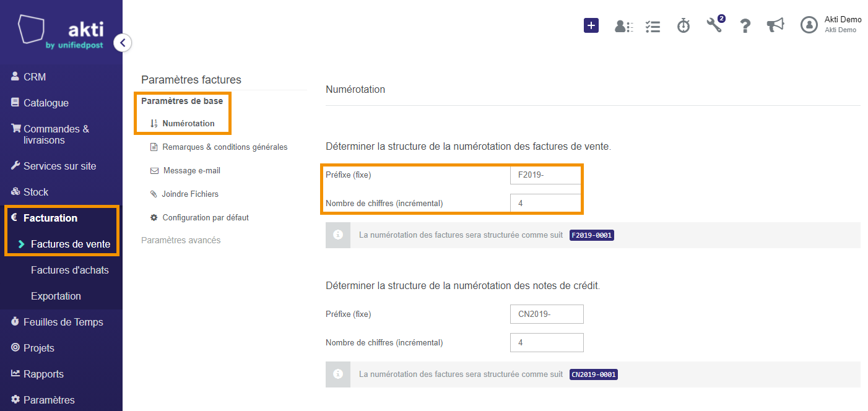Click the CRM person icon

15,76
